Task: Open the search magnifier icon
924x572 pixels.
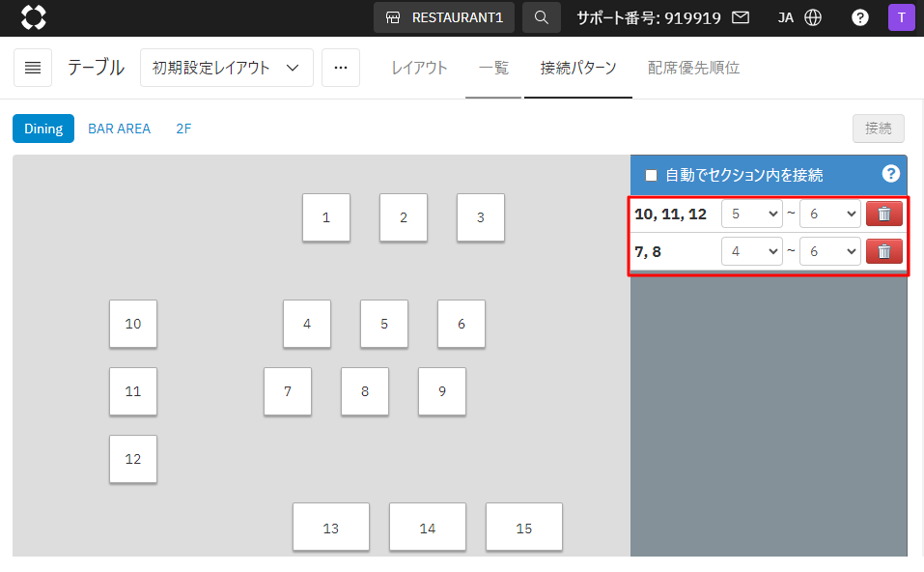Action: (x=541, y=17)
